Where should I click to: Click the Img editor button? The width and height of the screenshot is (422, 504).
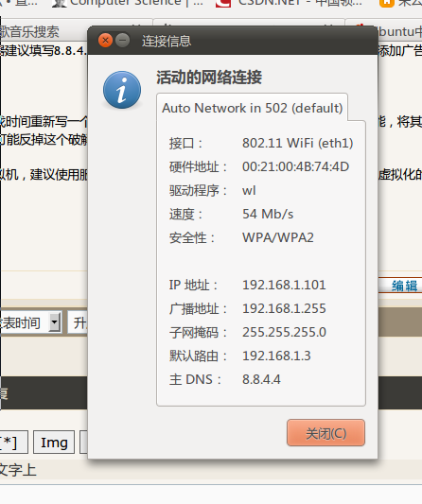click(x=54, y=443)
